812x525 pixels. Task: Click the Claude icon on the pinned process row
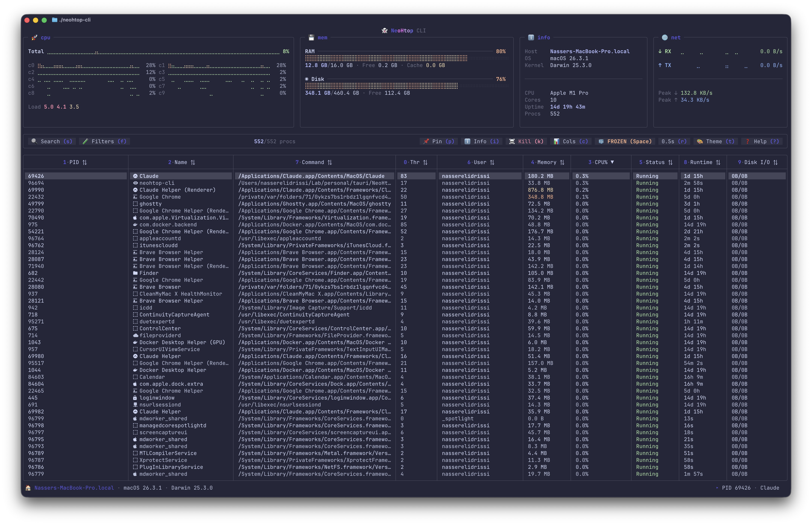136,176
